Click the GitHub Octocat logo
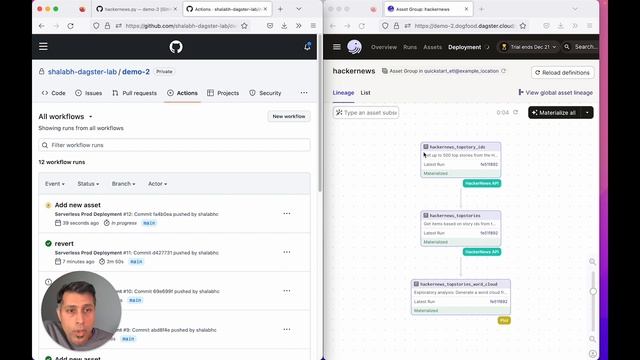This screenshot has height=360, width=640. 176,47
